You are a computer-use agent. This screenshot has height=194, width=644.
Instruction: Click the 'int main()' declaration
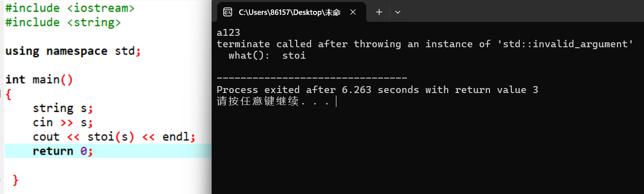[x=39, y=80]
